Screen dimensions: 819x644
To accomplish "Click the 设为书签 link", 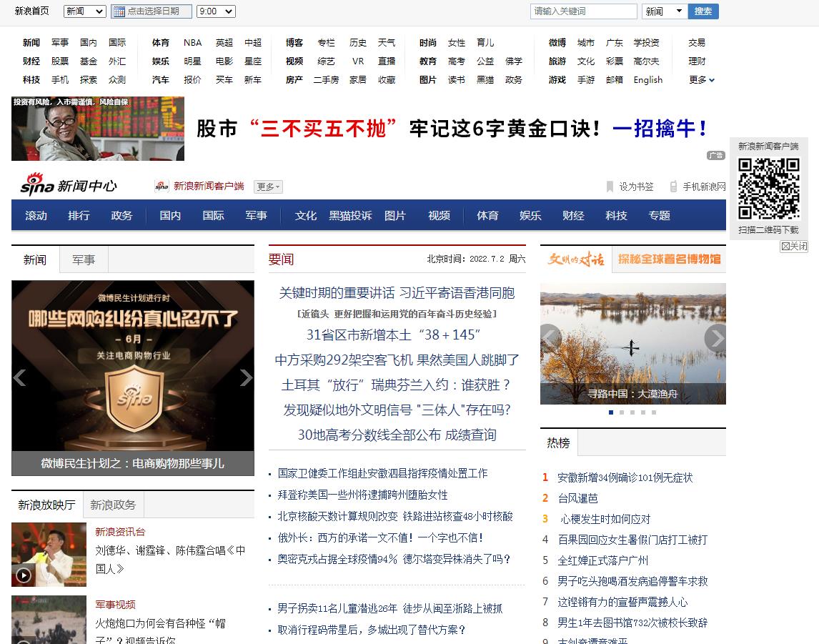I will (x=636, y=187).
